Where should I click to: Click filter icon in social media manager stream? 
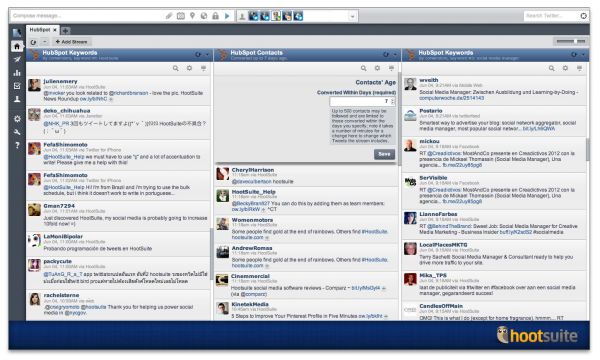coord(579,68)
